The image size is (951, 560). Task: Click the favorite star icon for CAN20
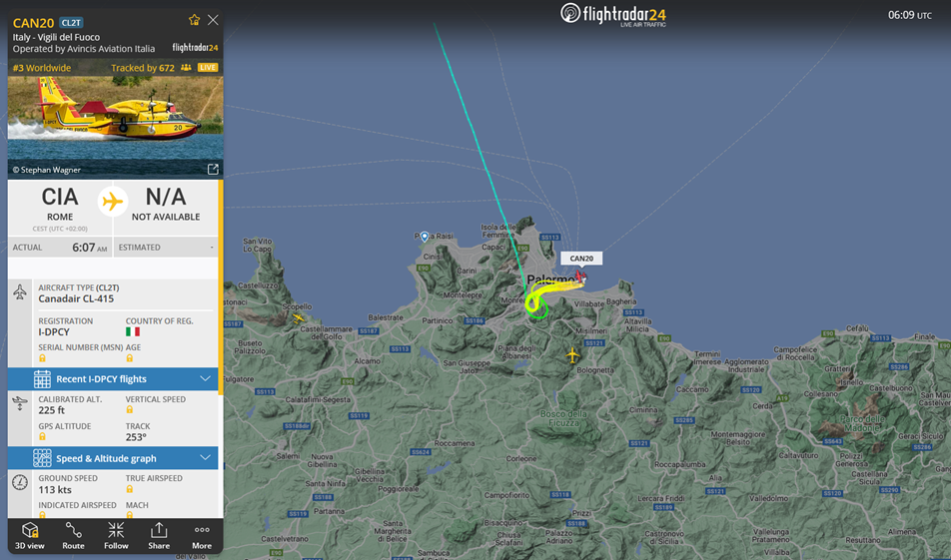click(x=194, y=20)
